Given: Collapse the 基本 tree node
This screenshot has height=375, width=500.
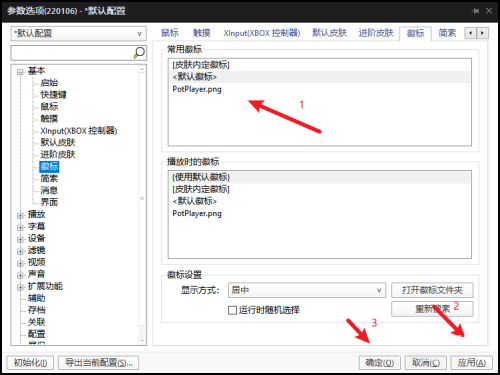Looking at the screenshot, I should click(21, 71).
